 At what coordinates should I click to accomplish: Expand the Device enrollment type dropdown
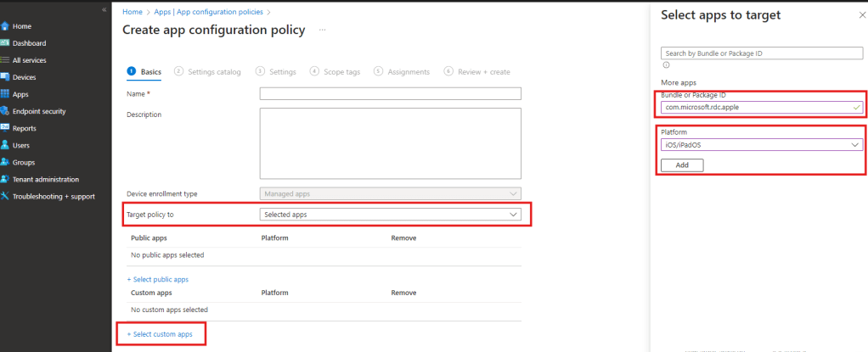[390, 193]
